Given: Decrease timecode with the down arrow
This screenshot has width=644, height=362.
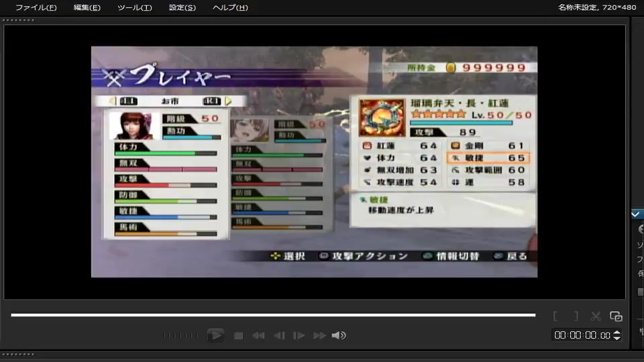Looking at the screenshot, I should coord(616,338).
